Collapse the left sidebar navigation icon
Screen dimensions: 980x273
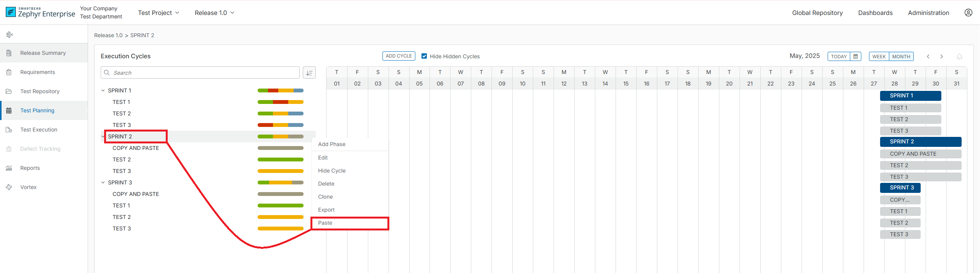10,35
